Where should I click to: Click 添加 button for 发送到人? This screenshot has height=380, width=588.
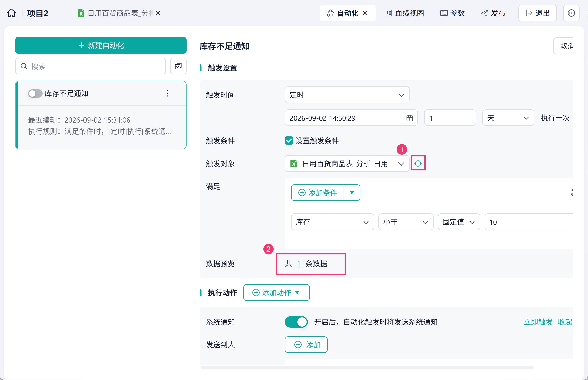click(306, 345)
